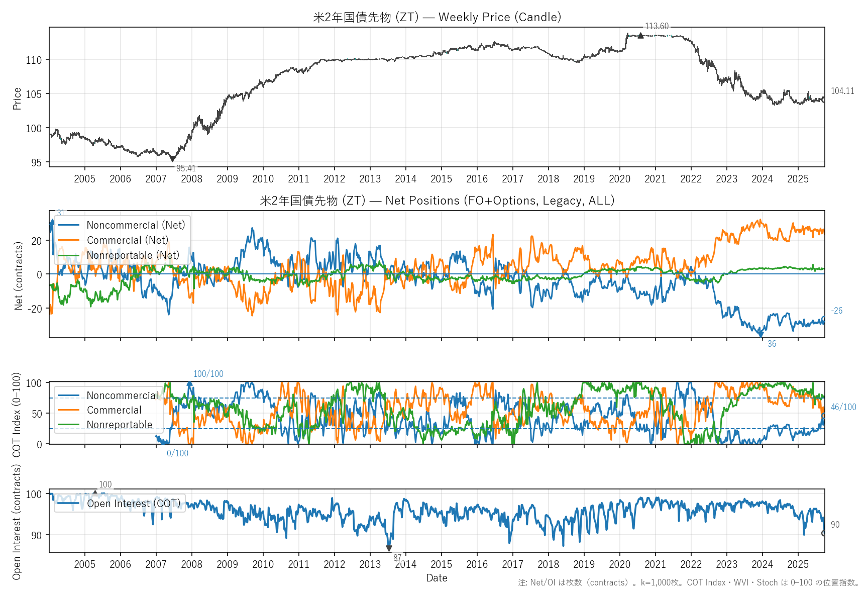The width and height of the screenshot is (868, 593).
Task: Click the Date label on the bottom axis
Action: point(437,578)
